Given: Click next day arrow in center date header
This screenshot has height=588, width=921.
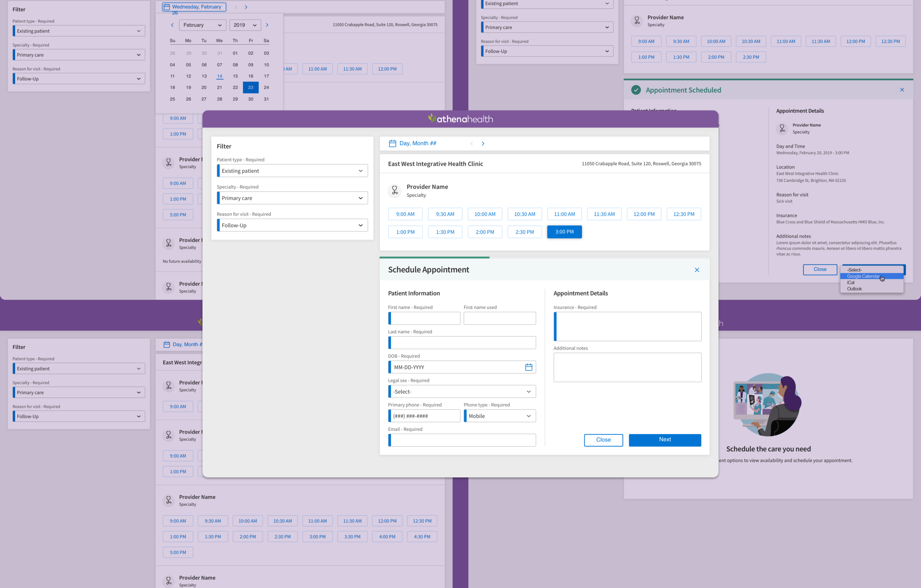Looking at the screenshot, I should 483,143.
